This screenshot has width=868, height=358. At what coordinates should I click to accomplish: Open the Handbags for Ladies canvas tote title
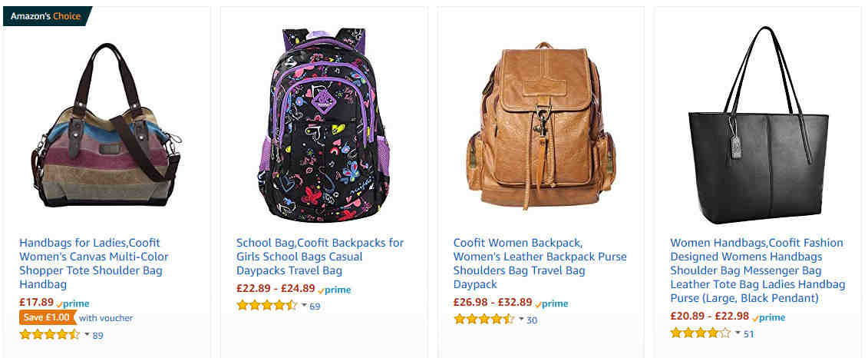(94, 264)
